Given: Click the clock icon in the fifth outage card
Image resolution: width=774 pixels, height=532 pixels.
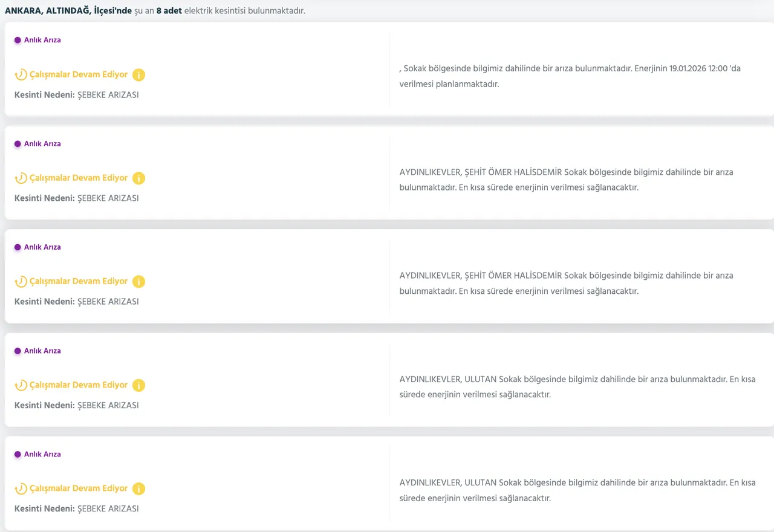Looking at the screenshot, I should (x=21, y=488).
